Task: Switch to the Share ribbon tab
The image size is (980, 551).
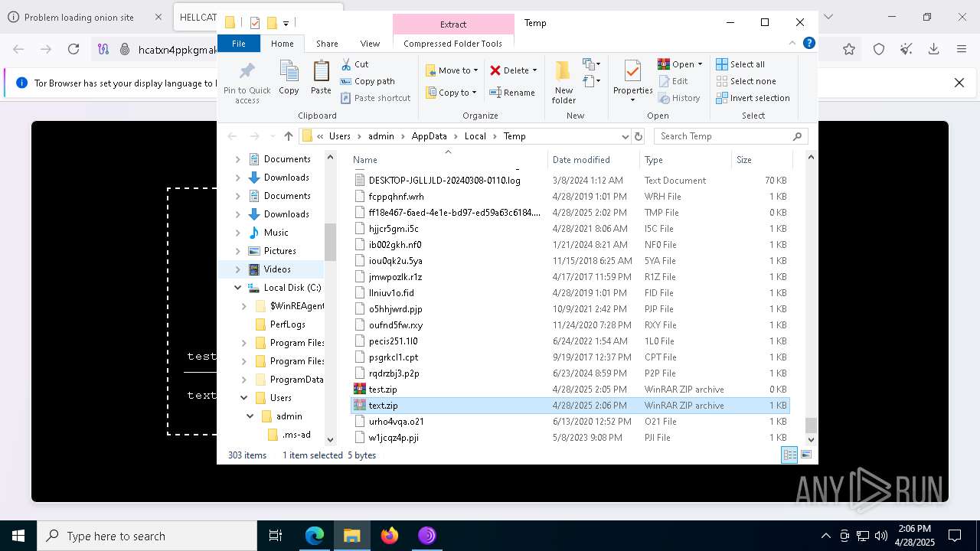Action: pos(327,44)
